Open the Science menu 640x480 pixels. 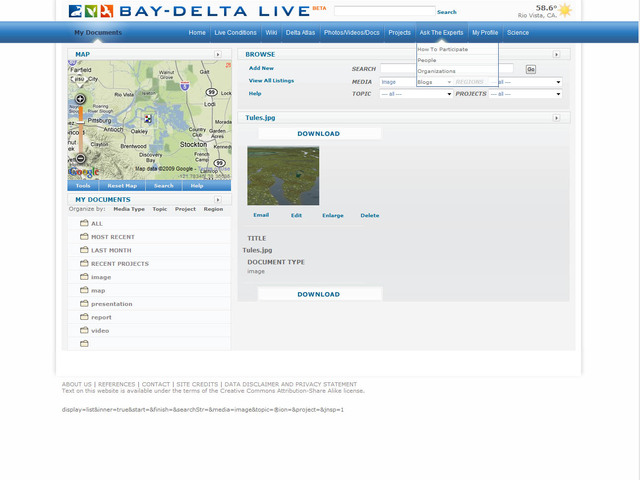tap(518, 33)
